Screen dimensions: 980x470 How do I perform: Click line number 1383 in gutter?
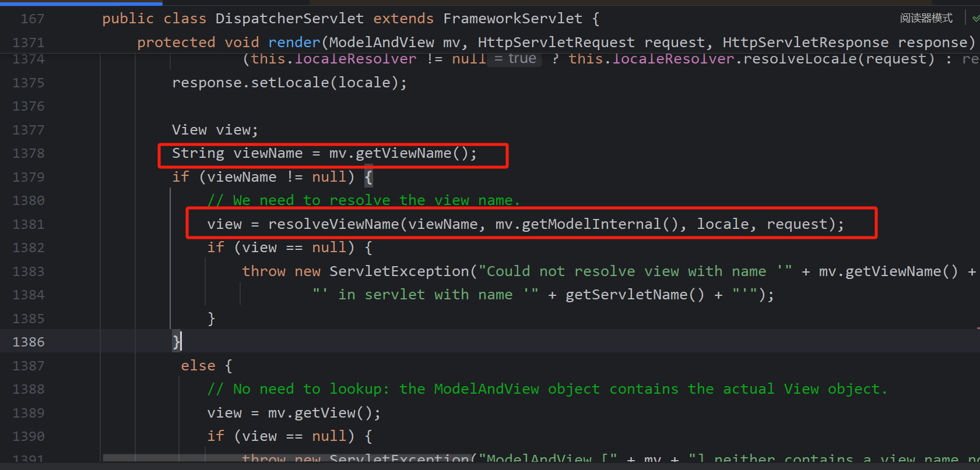tap(29, 271)
